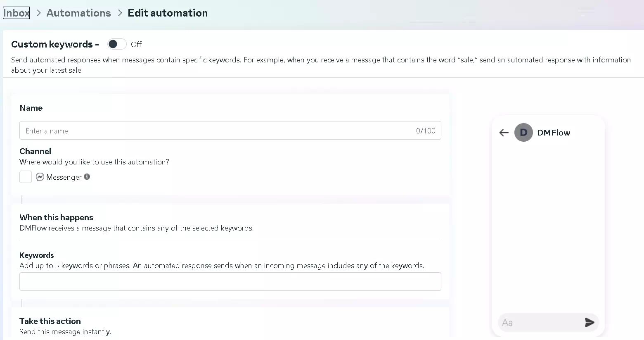Enable the Messenger channel checkbox

(25, 176)
